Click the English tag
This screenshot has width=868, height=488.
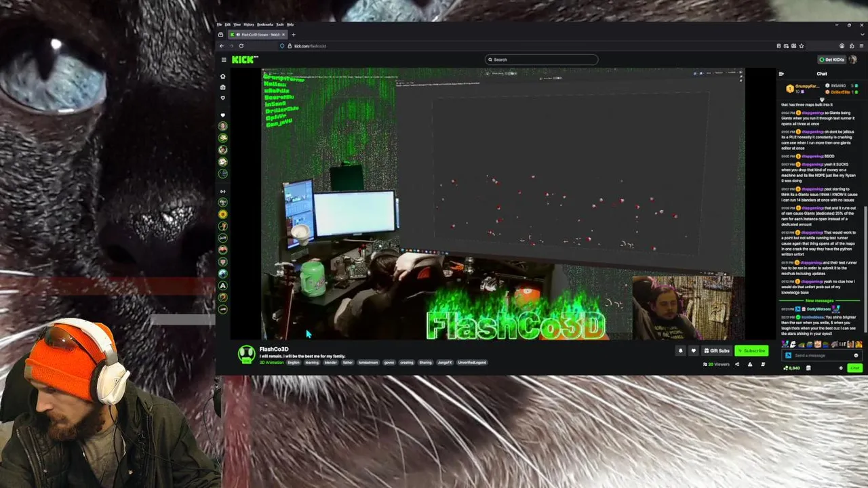click(293, 363)
